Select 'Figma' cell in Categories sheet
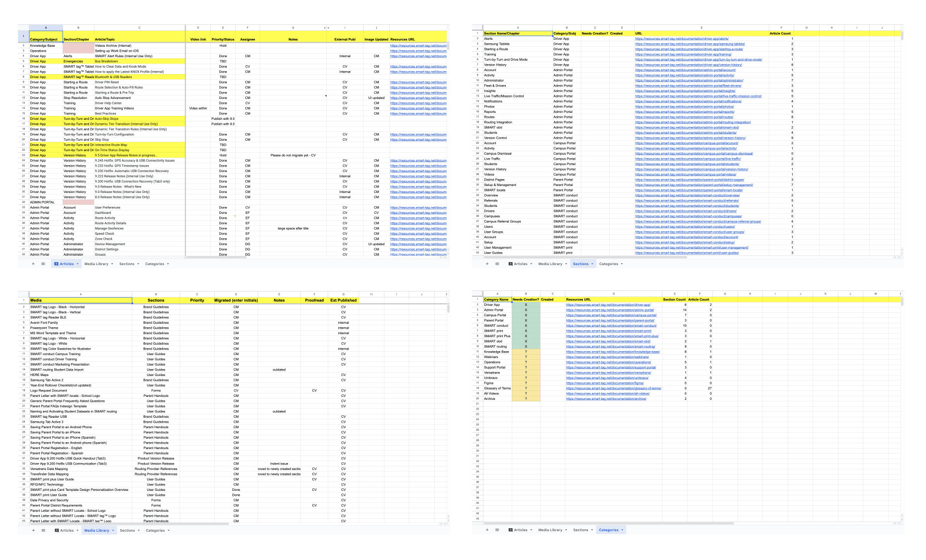 coord(497,383)
